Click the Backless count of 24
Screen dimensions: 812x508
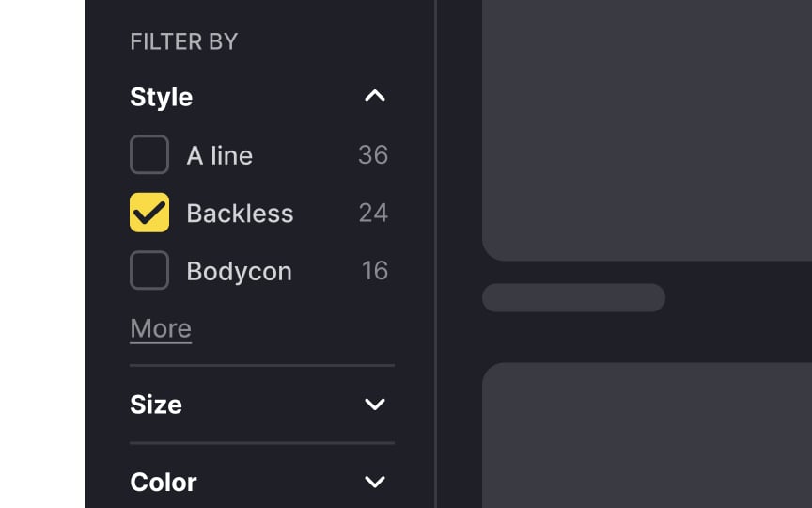[373, 213]
